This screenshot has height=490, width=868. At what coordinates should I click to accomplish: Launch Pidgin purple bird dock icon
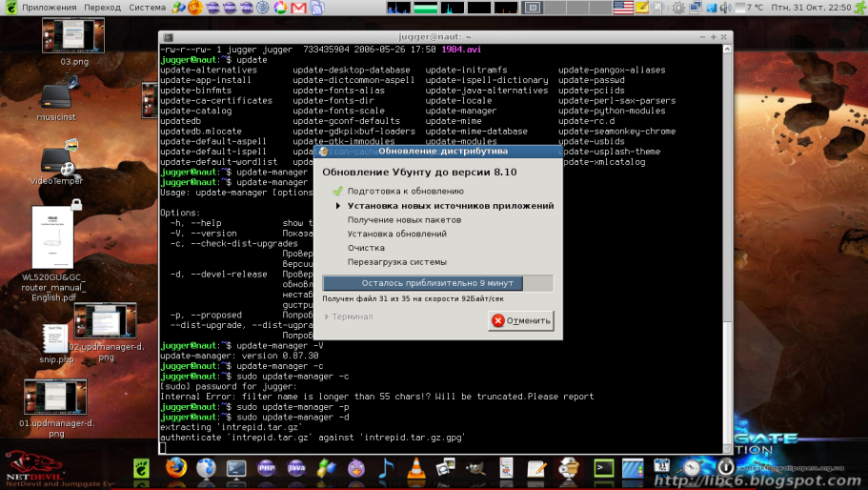pos(356,468)
